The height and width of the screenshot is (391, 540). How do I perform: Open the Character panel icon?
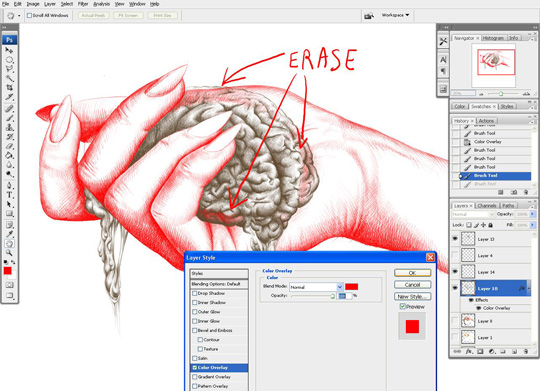tap(443, 60)
